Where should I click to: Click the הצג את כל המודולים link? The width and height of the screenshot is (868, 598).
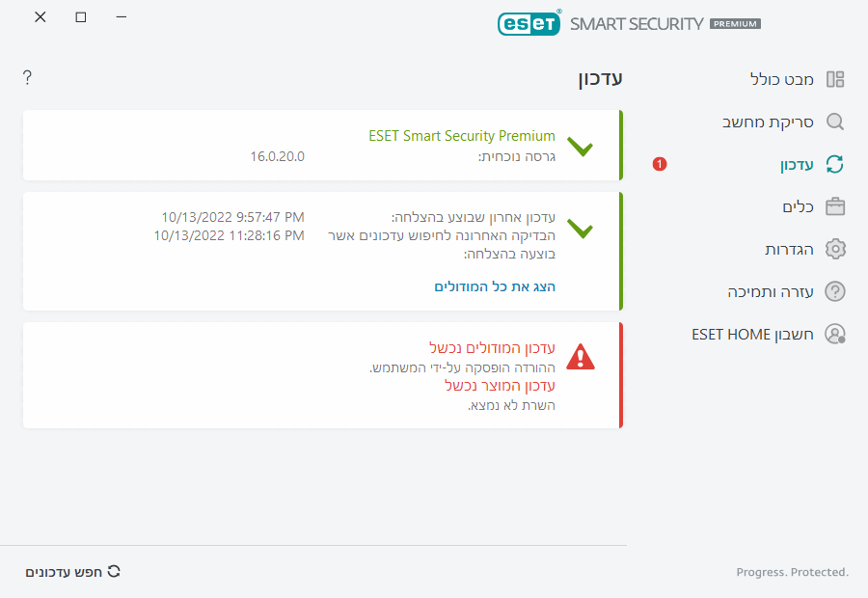(495, 286)
